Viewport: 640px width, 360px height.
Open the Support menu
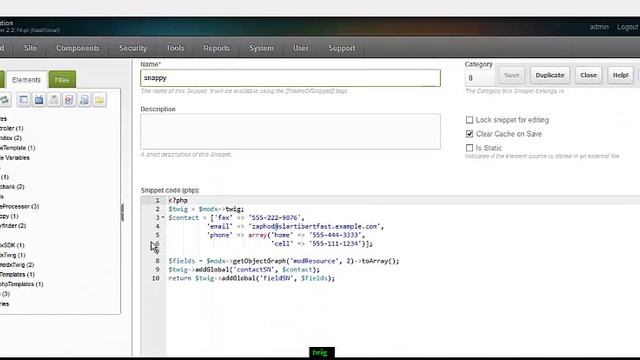(x=342, y=48)
